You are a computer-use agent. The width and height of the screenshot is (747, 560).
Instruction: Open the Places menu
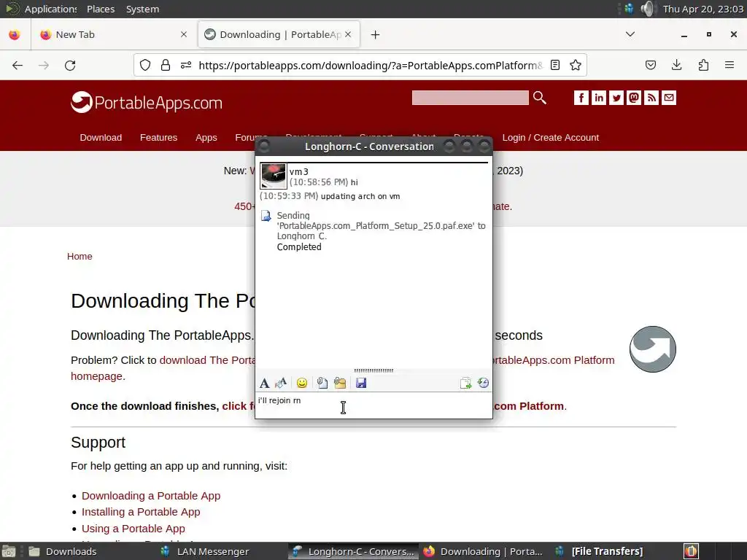tap(101, 9)
